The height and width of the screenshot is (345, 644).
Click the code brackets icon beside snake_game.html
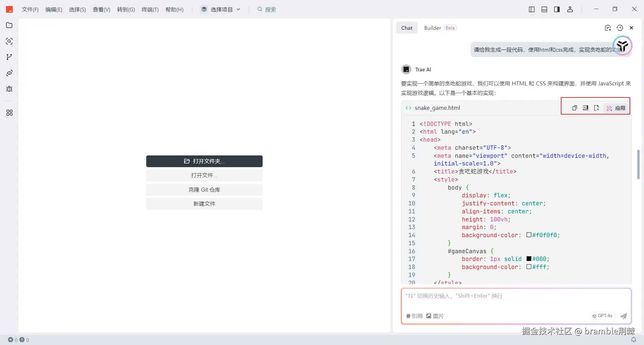[408, 108]
